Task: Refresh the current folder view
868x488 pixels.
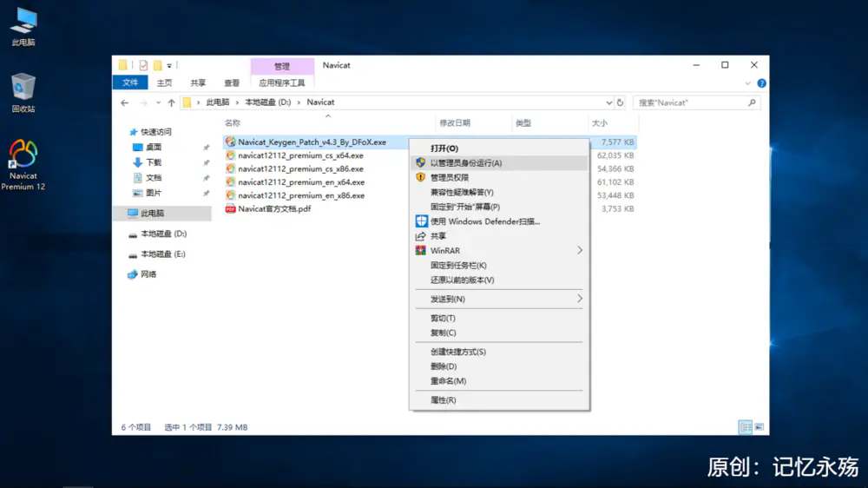Action: tap(620, 102)
